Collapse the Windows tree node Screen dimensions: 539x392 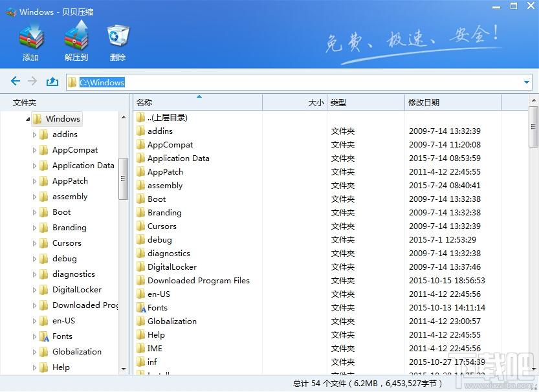pos(28,119)
